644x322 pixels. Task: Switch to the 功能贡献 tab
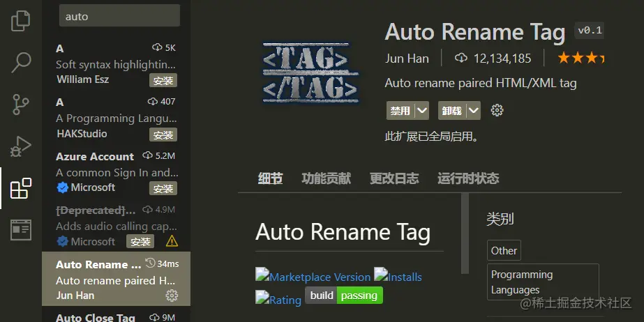pyautogui.click(x=326, y=178)
